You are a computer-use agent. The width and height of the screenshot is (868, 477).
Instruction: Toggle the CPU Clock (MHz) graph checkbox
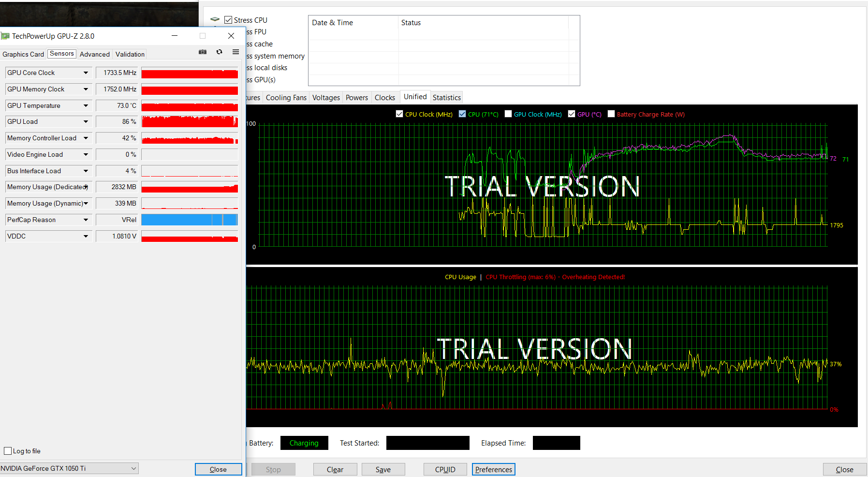pyautogui.click(x=399, y=114)
